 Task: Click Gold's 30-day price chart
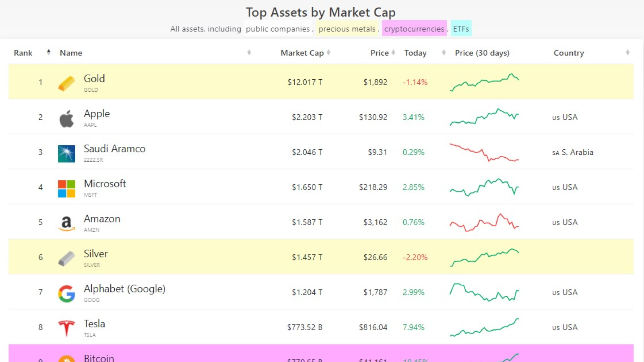(x=484, y=82)
